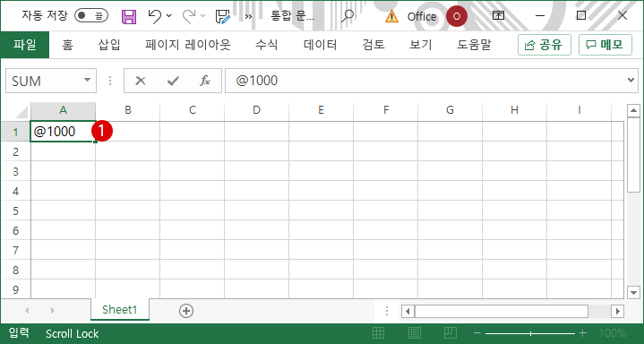Click the horizontal scroll right arrow
The height and width of the screenshot is (344, 644).
(x=618, y=311)
